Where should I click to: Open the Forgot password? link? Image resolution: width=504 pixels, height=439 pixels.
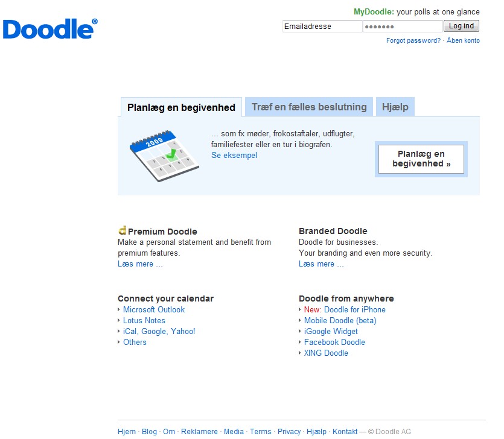(413, 41)
